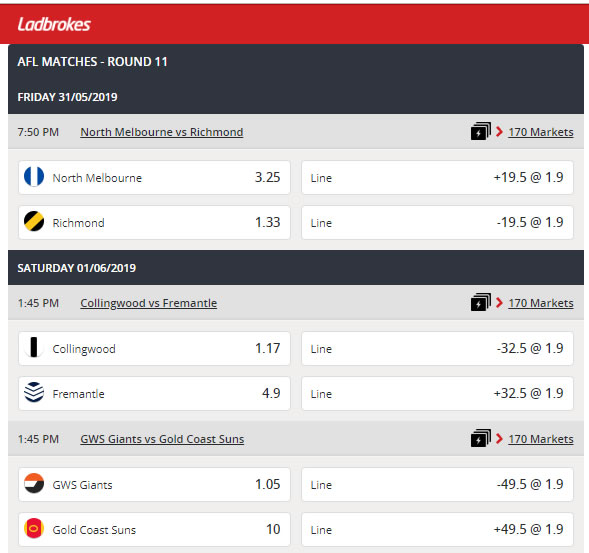Open the multi-bet icon for GWS Giants vs Gold Coast Suns

click(481, 438)
